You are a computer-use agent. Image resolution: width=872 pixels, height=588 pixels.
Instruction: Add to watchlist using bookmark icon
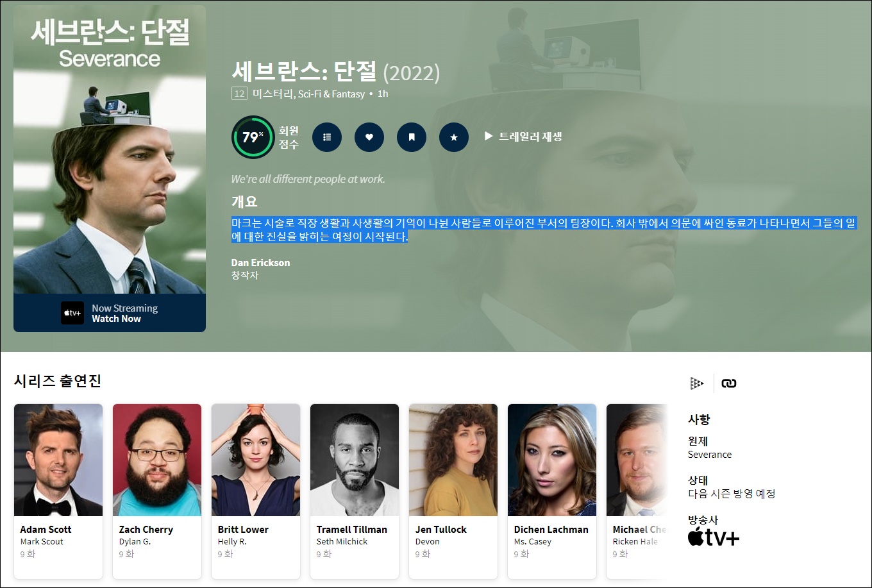[412, 137]
